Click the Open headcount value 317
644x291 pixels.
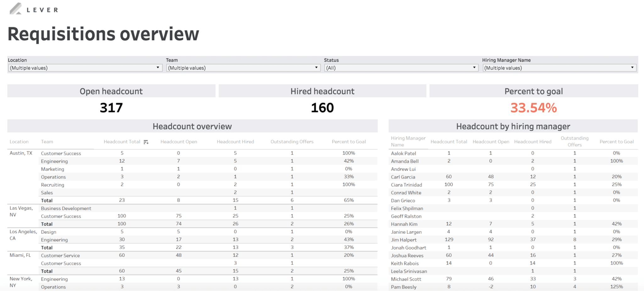pos(111,108)
